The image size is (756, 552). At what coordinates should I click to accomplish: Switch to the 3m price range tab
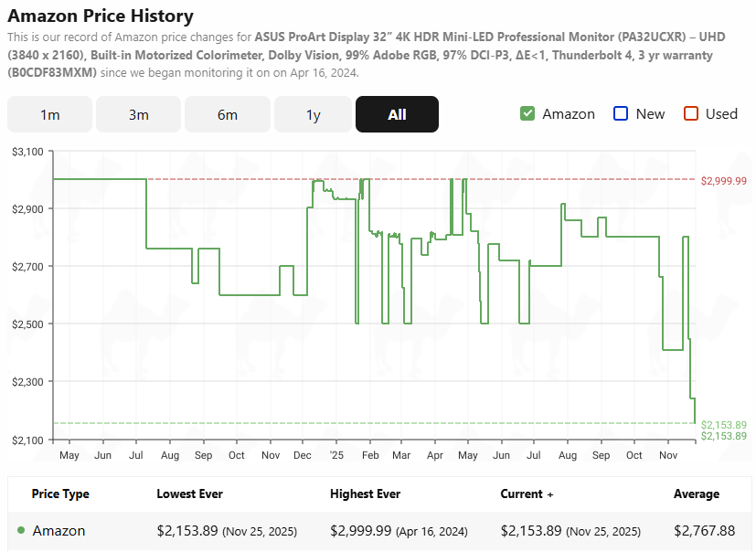click(x=138, y=114)
